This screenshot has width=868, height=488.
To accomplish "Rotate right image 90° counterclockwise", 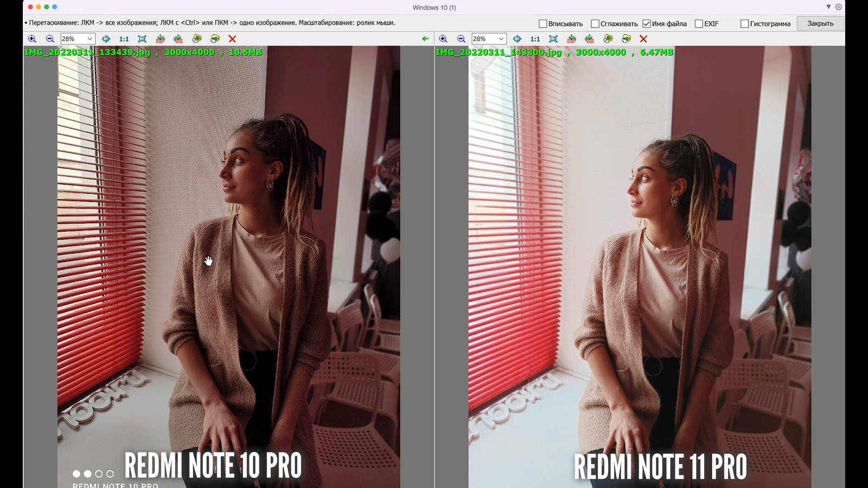I will click(571, 39).
